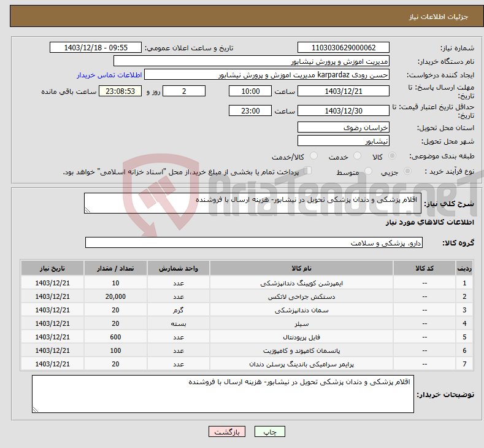Click the request creator field karpardaz
Image resolution: width=484 pixels, height=448 pixels.
click(267, 75)
